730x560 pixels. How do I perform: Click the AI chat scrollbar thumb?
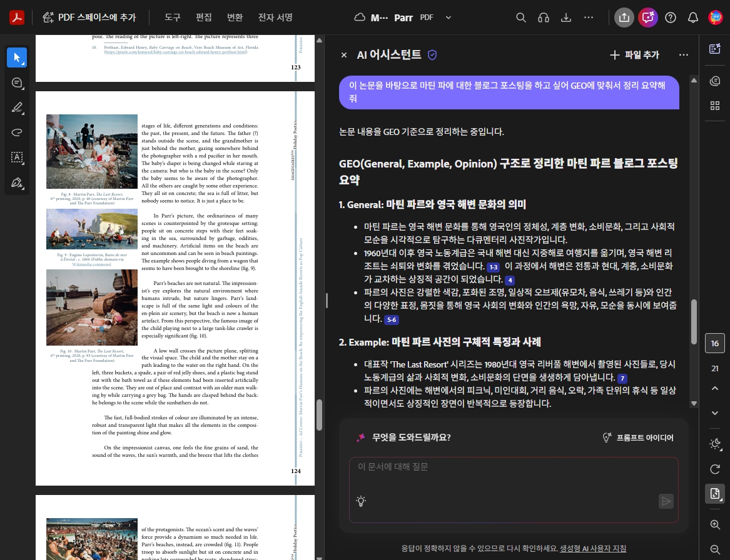[x=694, y=321]
